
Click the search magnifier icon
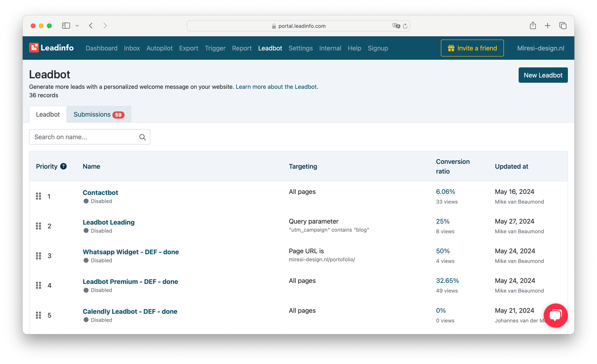click(142, 137)
